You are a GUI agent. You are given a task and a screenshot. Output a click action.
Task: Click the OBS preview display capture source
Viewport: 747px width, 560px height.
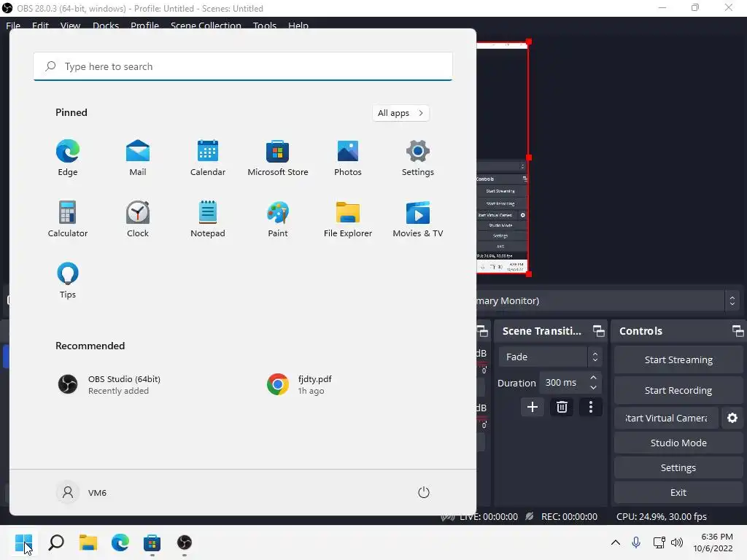tap(502, 157)
